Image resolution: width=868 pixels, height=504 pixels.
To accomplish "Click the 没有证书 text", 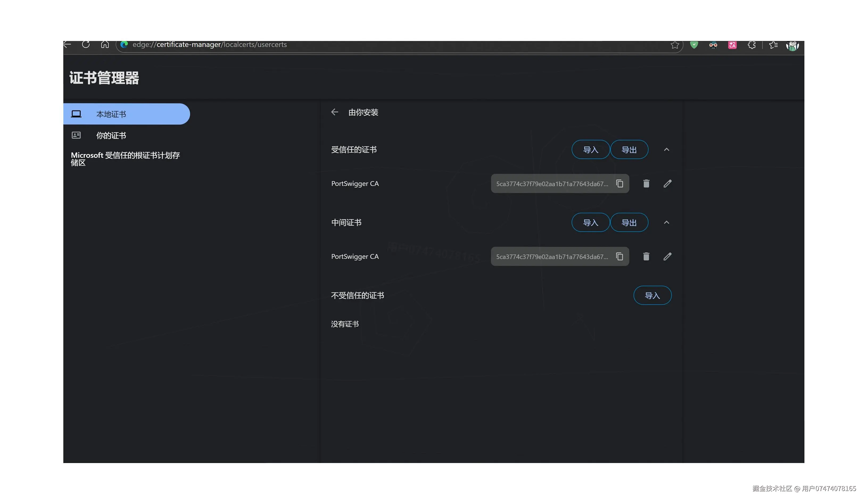I will point(345,324).
